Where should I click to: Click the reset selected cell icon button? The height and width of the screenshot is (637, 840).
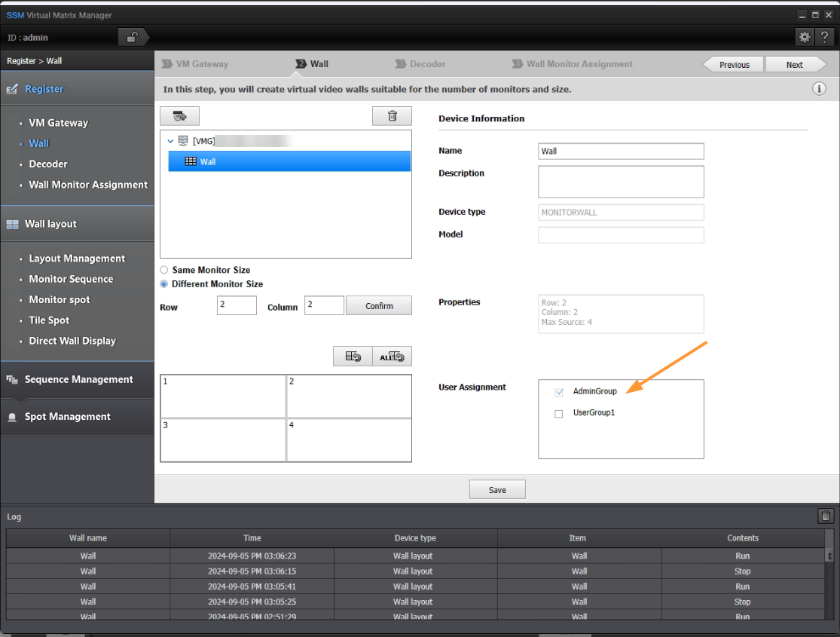[x=353, y=357]
